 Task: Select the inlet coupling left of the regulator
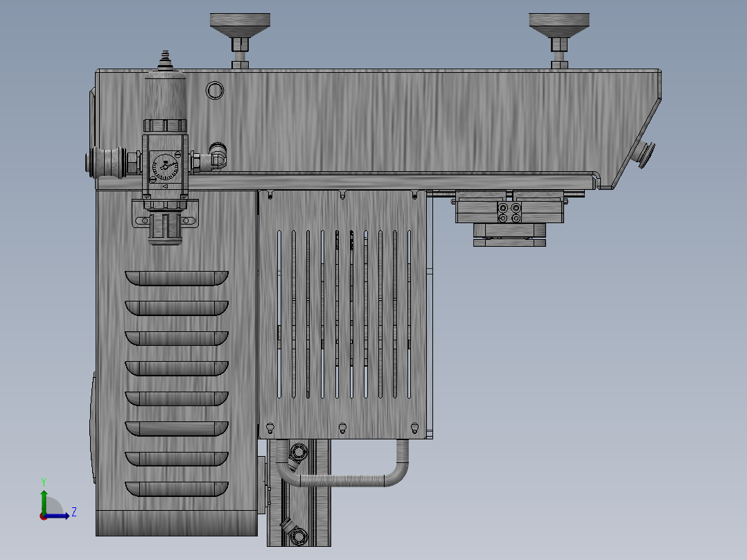pyautogui.click(x=107, y=162)
